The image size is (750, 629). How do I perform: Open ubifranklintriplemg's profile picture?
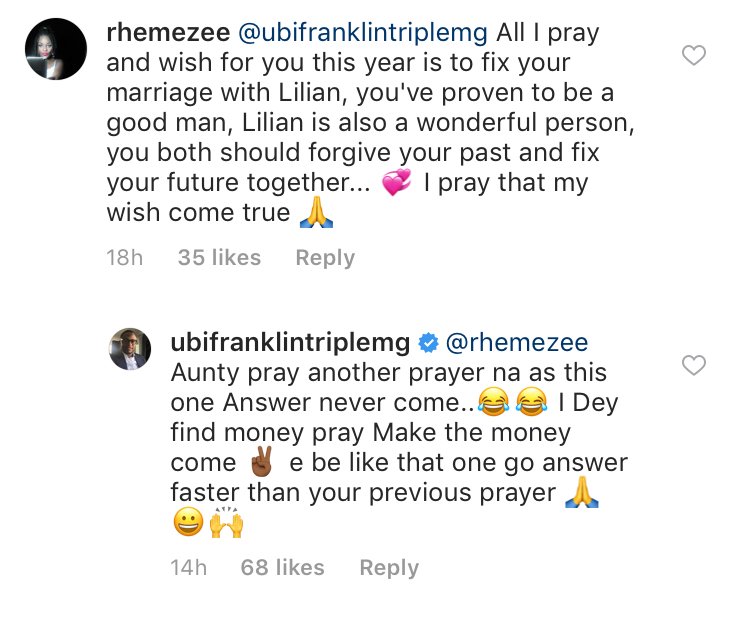[130, 347]
